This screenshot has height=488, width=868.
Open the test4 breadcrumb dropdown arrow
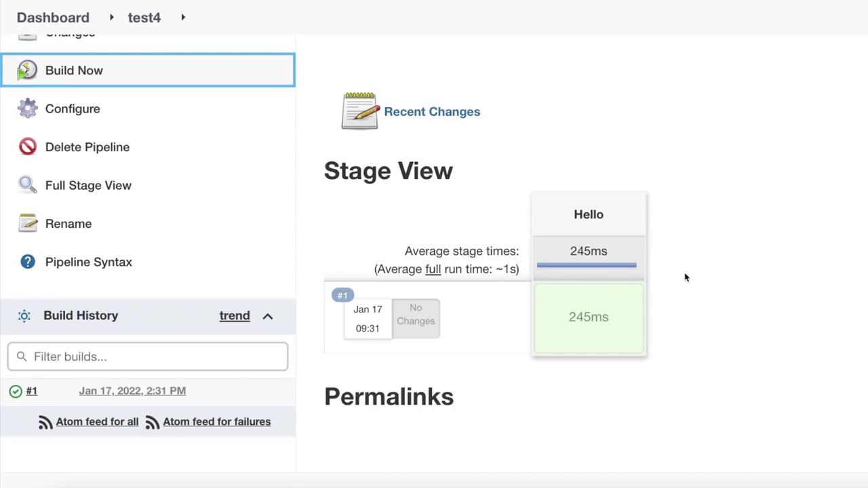pos(183,18)
